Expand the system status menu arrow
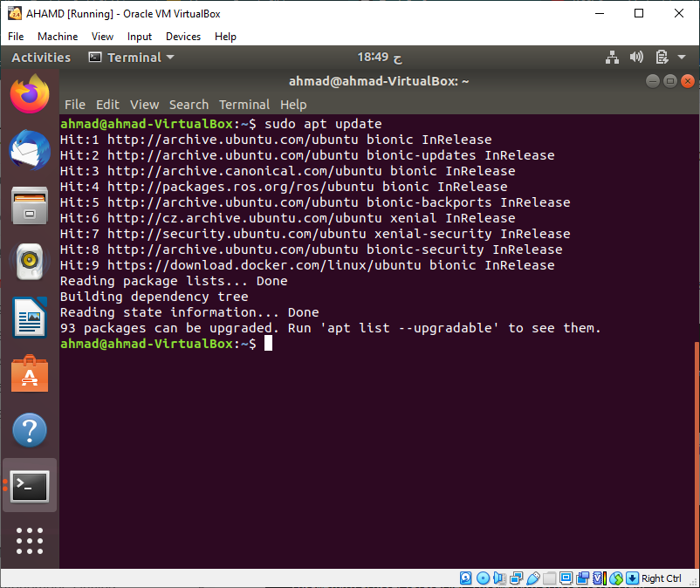 point(680,57)
